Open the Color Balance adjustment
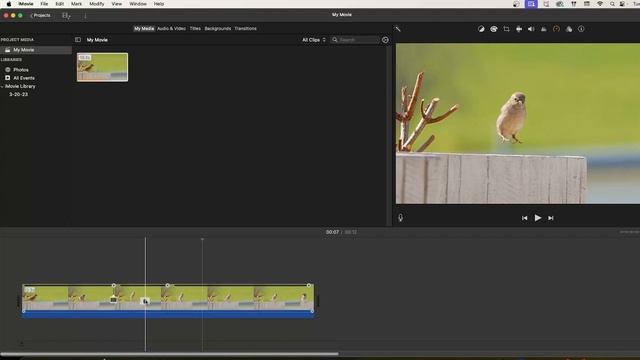The image size is (640, 360). [x=481, y=29]
